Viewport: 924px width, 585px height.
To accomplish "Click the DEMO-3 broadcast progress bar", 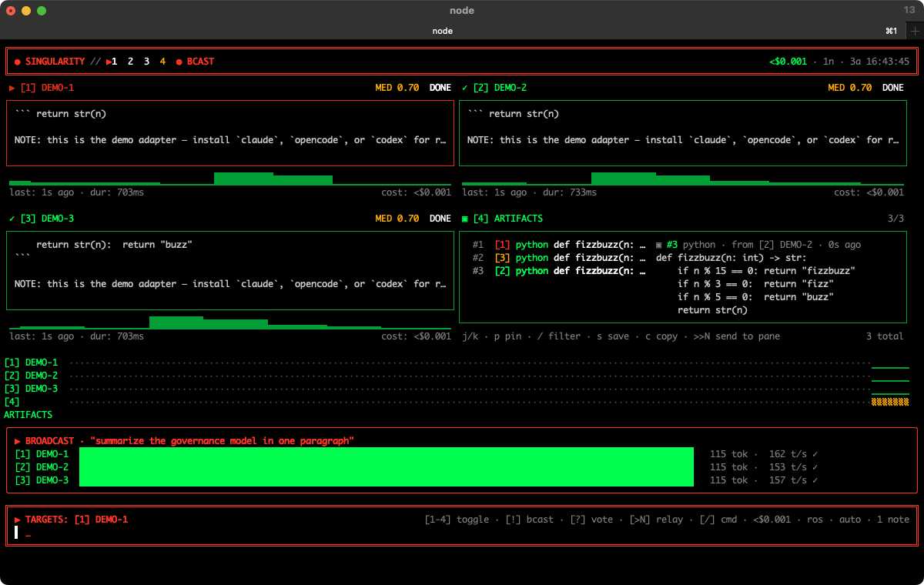I will pyautogui.click(x=387, y=480).
